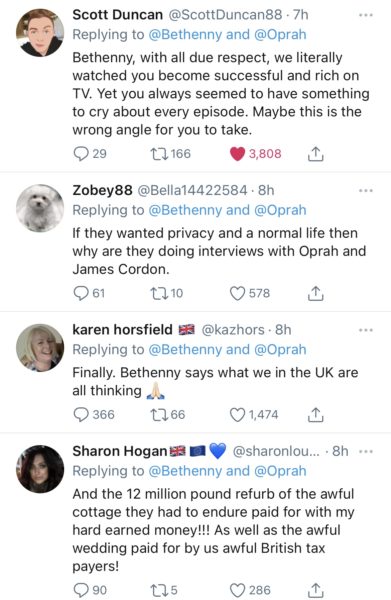Open more options on Zobey88's tweet
This screenshot has width=391, height=600.
366,191
